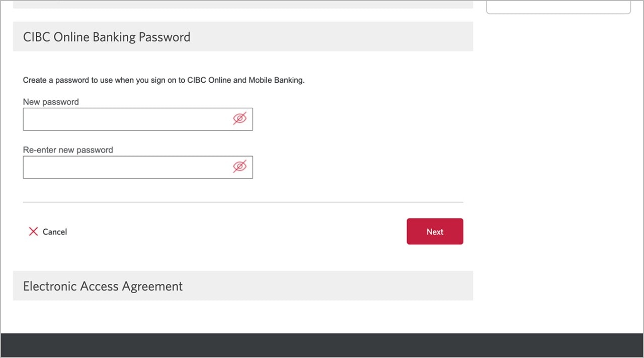This screenshot has width=644, height=358.
Task: Click the dark footer bar
Action: click(322, 345)
